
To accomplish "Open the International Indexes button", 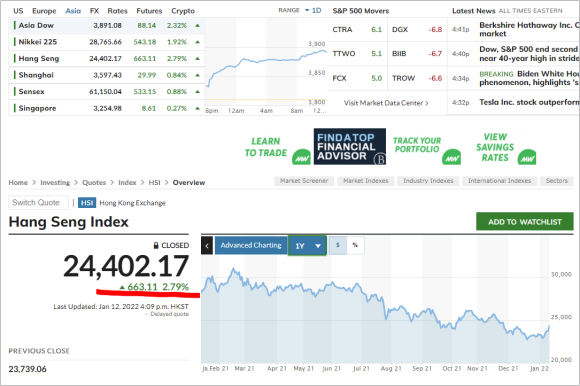I will [x=499, y=181].
